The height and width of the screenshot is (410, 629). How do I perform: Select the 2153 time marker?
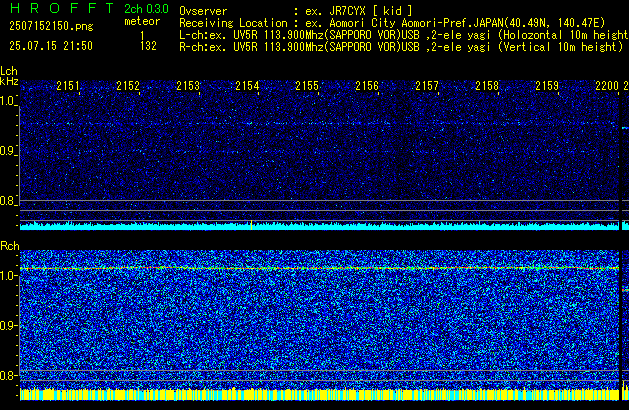pos(188,86)
